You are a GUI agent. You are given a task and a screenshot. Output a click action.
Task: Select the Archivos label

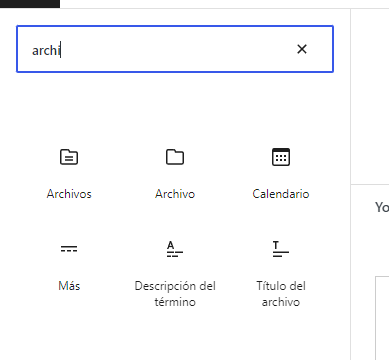click(69, 194)
